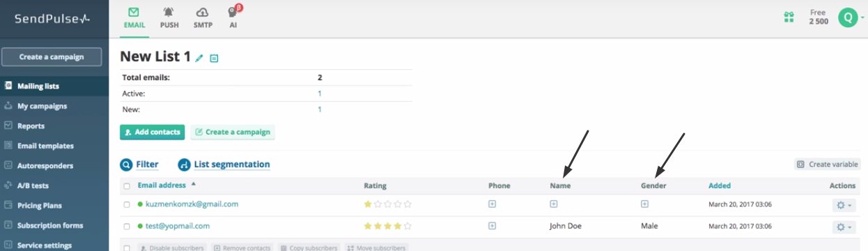The height and width of the screenshot is (251, 868).
Task: Open the gear actions dropdown for test@yopmail.com
Action: [x=843, y=227]
